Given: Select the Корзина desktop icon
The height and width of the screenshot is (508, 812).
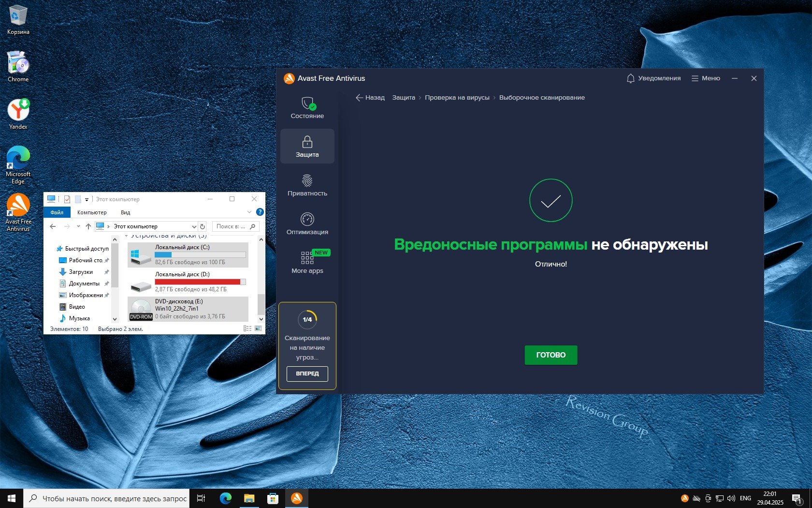Looking at the screenshot, I should click(18, 20).
